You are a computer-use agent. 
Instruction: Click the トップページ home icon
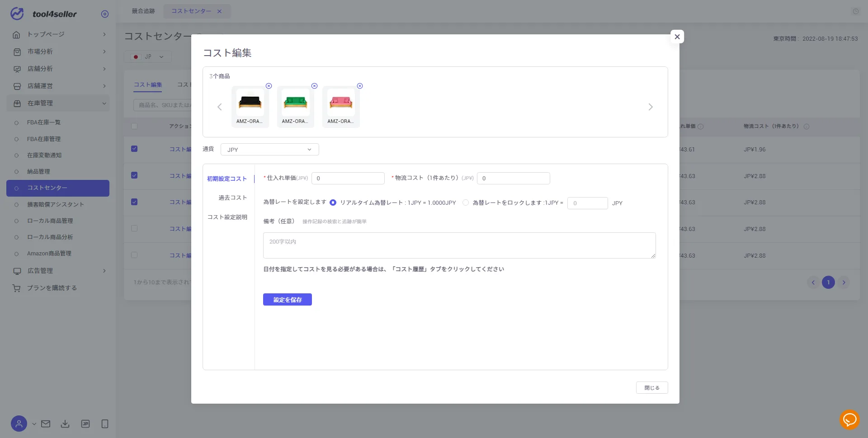point(16,34)
